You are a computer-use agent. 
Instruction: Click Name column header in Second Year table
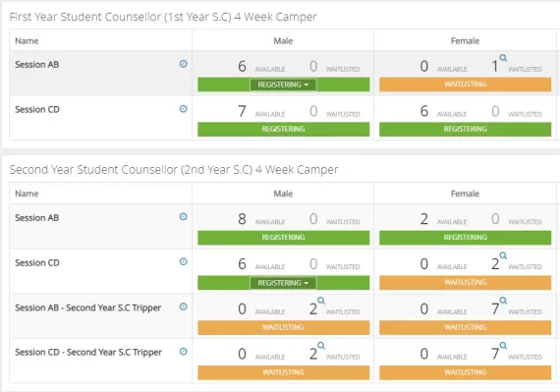[x=27, y=194]
